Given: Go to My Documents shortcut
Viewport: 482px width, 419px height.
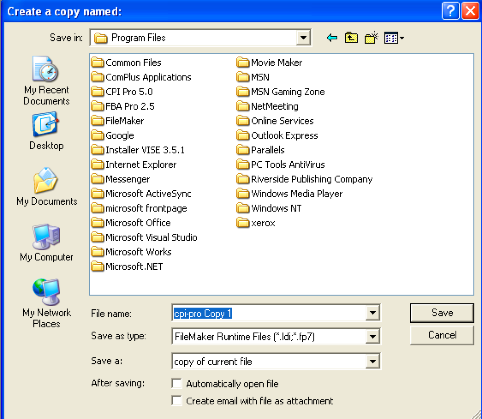Looking at the screenshot, I should 47,187.
